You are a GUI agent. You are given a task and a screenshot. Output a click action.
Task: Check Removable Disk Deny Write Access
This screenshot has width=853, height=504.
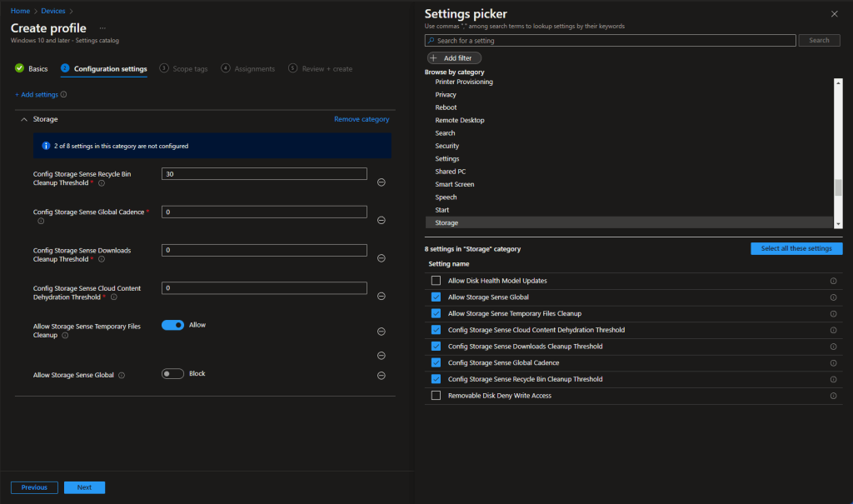tap(436, 396)
